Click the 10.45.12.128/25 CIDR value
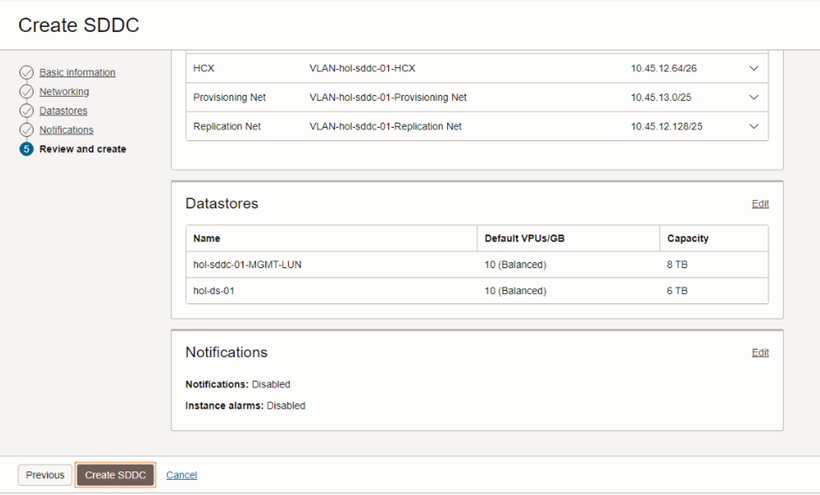The image size is (820, 495). (666, 126)
